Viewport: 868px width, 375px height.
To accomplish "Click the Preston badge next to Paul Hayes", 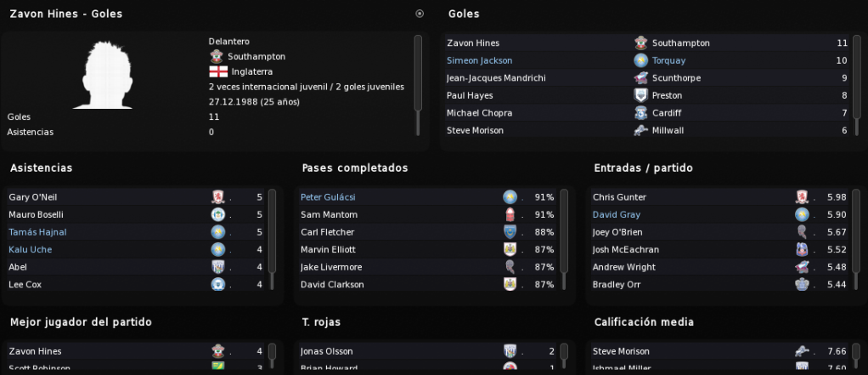I will (x=641, y=95).
